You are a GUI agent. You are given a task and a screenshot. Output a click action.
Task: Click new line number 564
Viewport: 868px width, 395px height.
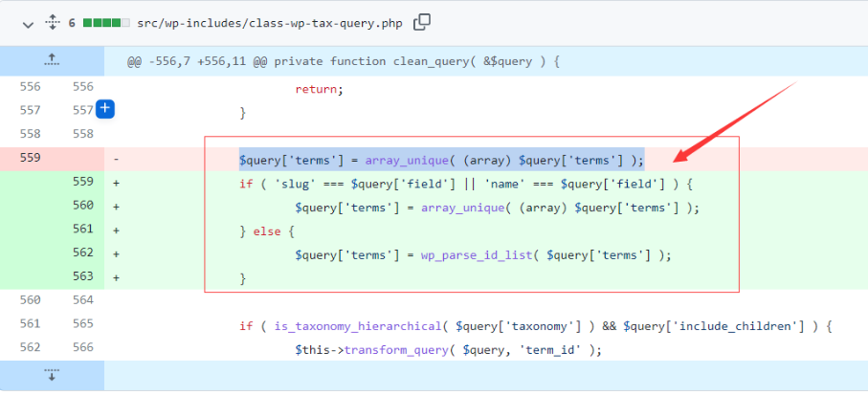83,300
